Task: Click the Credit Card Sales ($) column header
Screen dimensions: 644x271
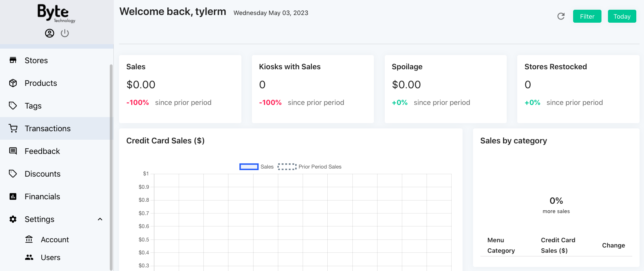Action: pos(558,245)
